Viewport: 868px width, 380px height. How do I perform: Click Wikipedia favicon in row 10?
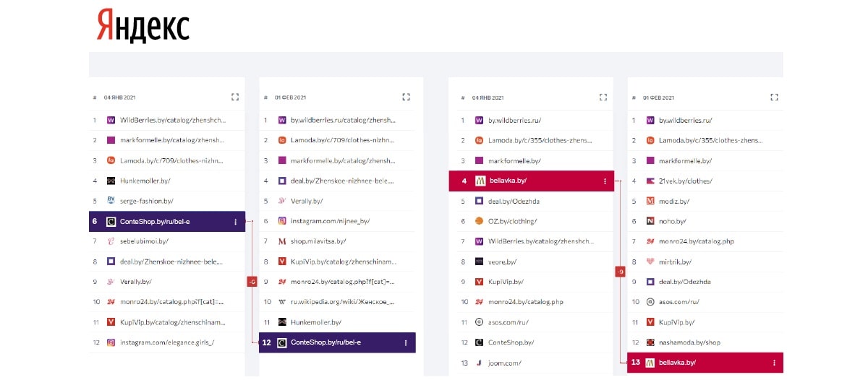pos(283,302)
